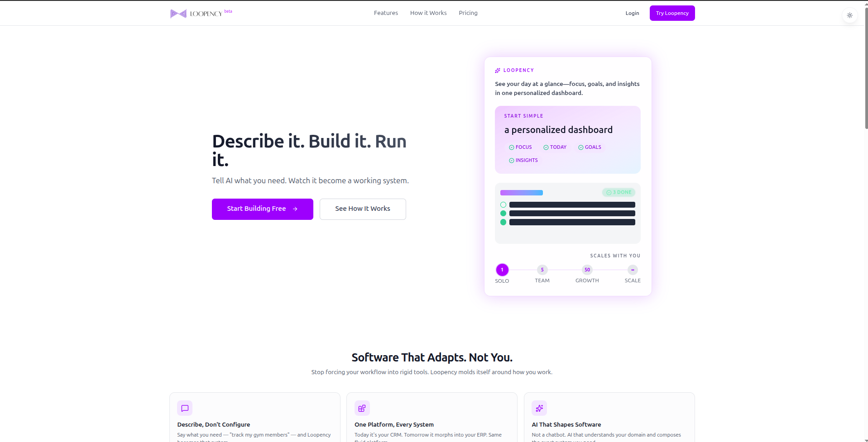Toggle the light/dark theme sun icon
Image resolution: width=868 pixels, height=442 pixels.
(x=849, y=15)
